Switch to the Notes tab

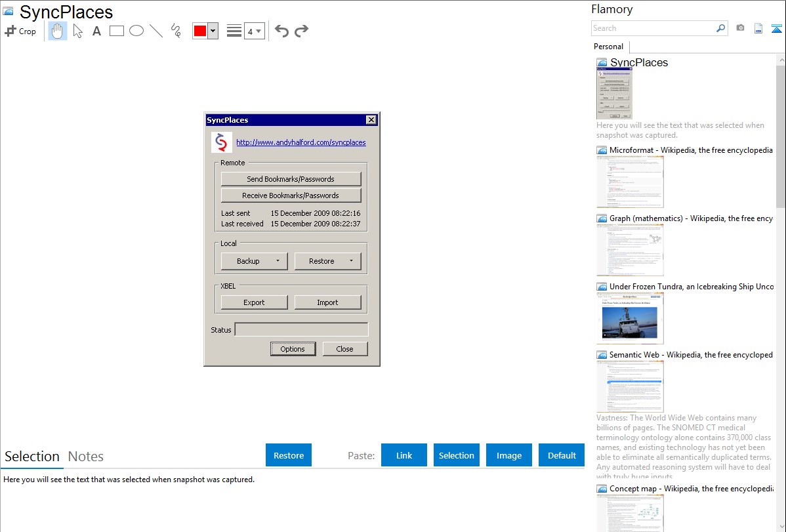point(86,457)
